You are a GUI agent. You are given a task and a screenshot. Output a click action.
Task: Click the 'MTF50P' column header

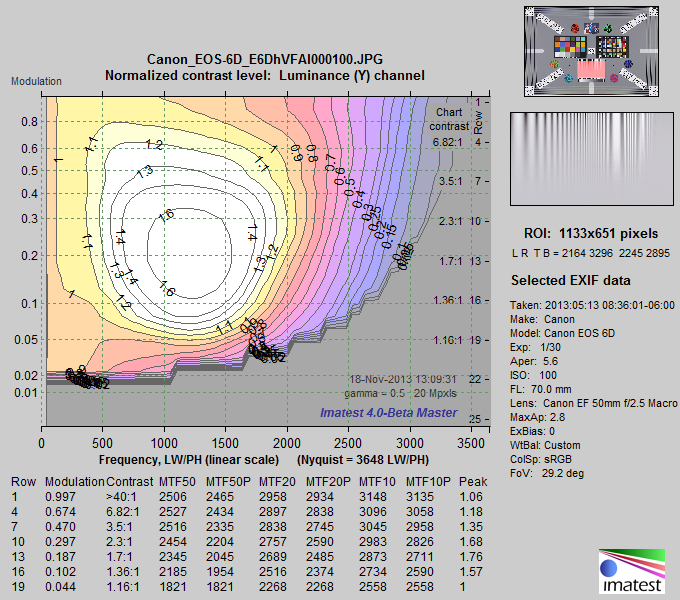point(228,482)
